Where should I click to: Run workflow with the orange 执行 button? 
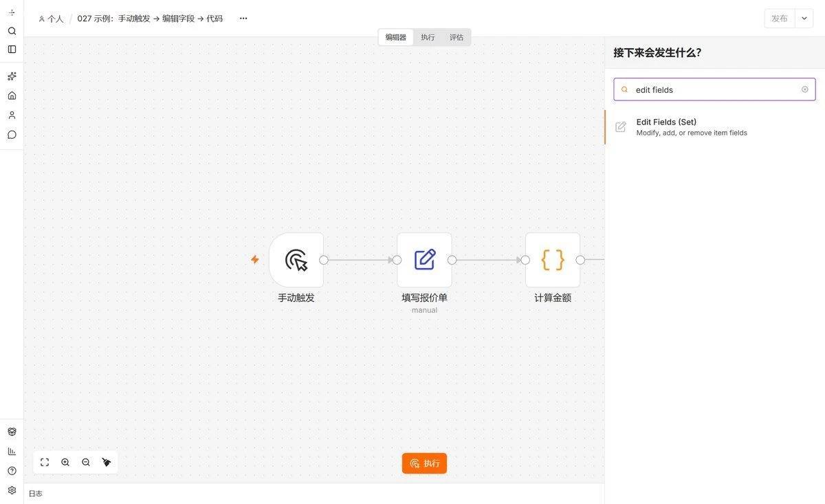click(x=424, y=463)
